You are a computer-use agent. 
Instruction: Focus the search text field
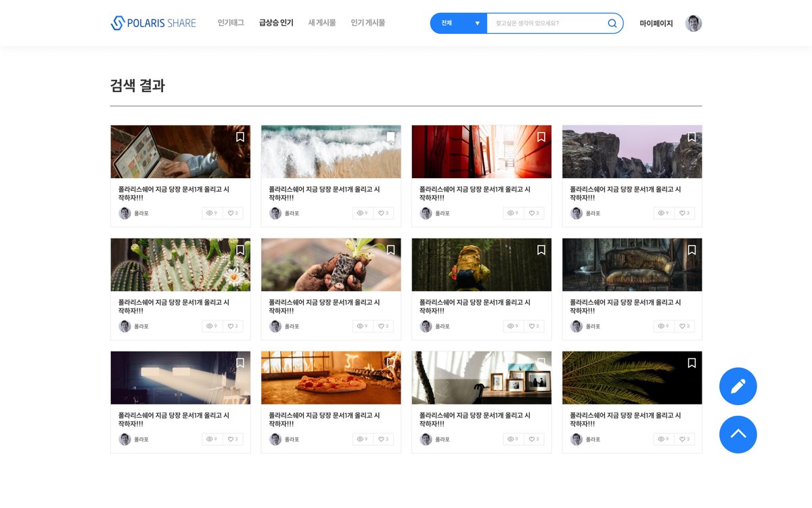[x=545, y=23]
